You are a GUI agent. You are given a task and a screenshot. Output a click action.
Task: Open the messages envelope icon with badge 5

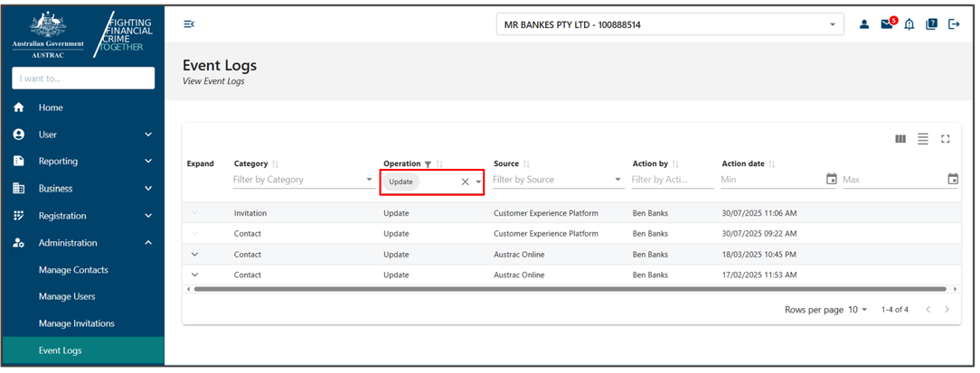click(888, 23)
